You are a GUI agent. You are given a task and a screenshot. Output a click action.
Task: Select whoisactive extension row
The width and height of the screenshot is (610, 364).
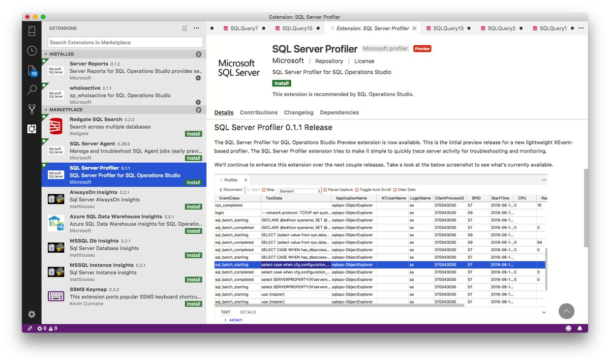coord(124,95)
